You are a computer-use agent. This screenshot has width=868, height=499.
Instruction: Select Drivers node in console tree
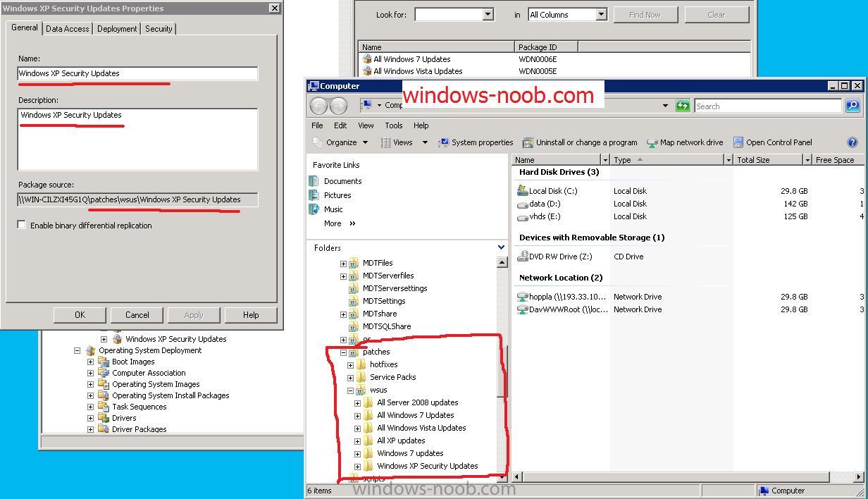click(124, 418)
